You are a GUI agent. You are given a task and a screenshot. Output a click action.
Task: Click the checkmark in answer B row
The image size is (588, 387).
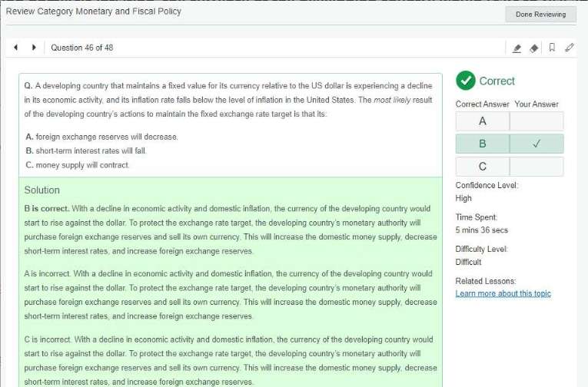(536, 144)
